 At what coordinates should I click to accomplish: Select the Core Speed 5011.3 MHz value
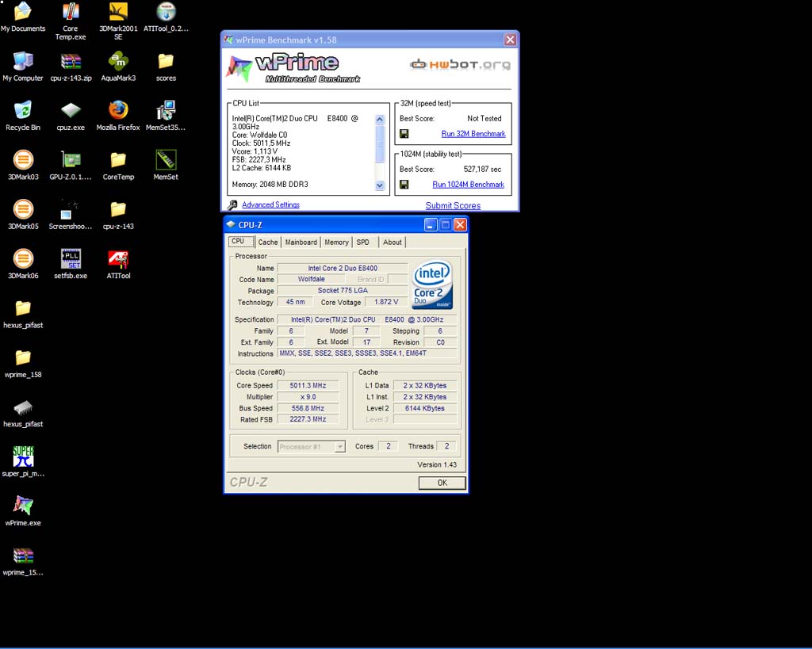(x=308, y=386)
